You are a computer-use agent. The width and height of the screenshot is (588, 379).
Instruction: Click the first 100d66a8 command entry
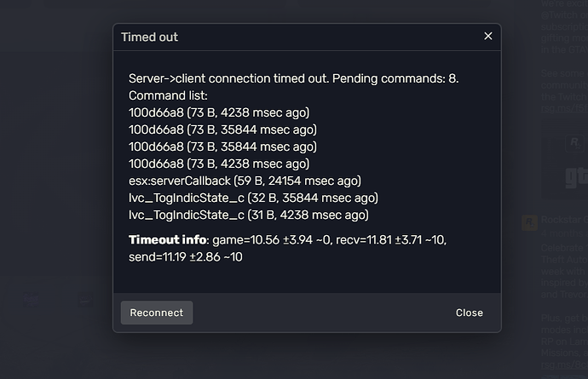pos(218,112)
